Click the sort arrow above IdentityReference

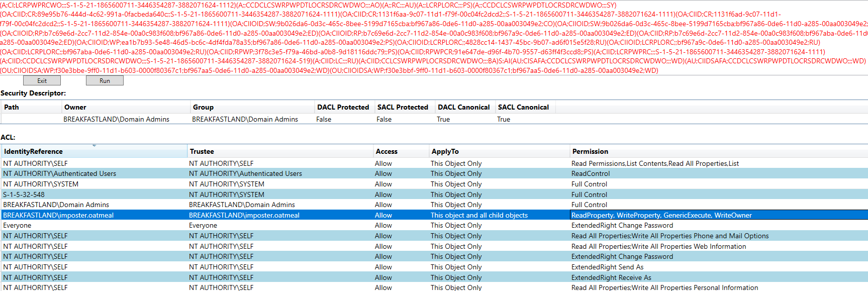[x=94, y=146]
